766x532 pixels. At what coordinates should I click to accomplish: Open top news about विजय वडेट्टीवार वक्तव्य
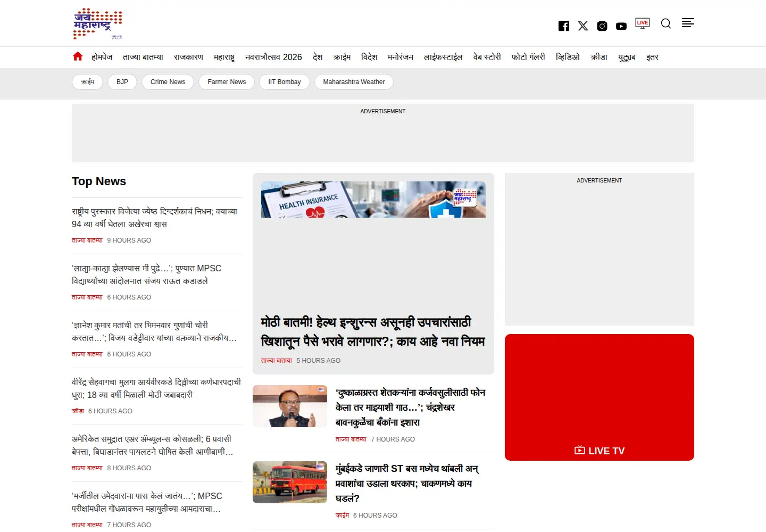[154, 331]
